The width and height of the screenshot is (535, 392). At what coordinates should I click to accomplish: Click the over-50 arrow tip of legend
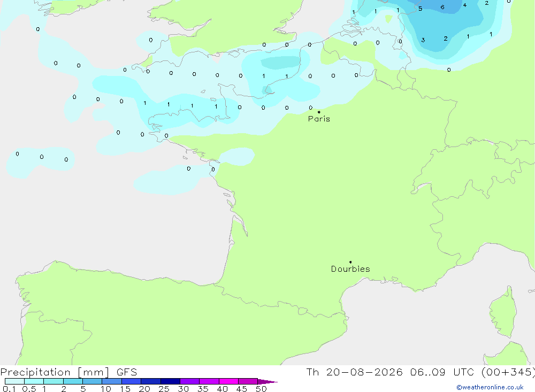[267, 382]
